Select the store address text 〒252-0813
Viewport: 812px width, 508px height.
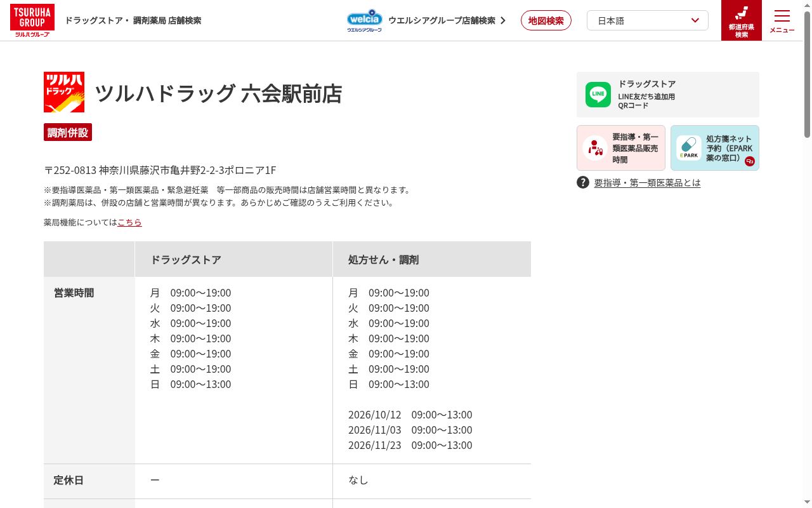click(160, 170)
